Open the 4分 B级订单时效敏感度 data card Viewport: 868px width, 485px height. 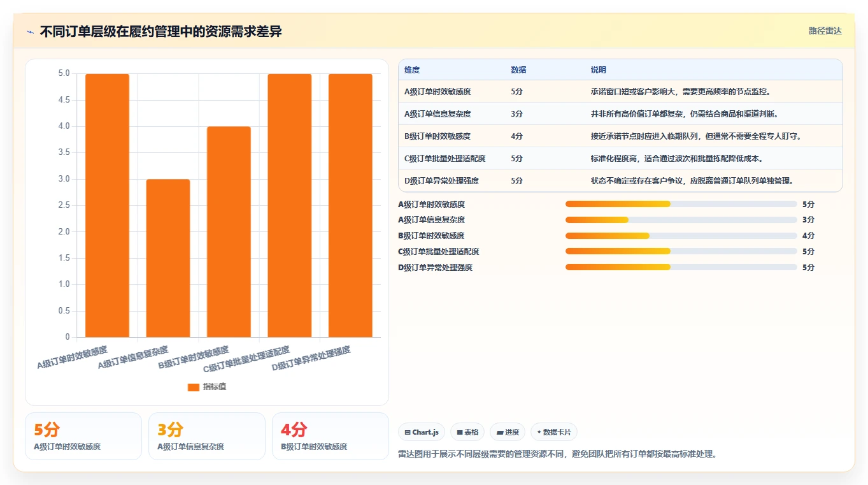point(331,436)
